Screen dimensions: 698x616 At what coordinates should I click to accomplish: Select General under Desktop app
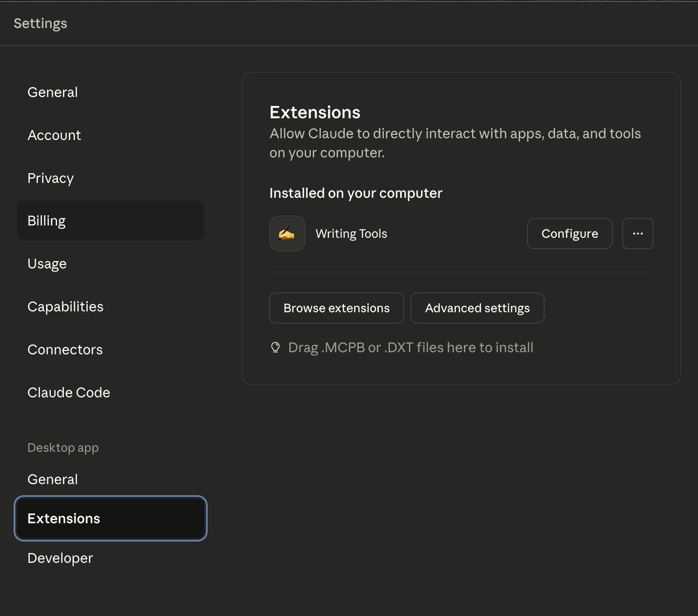coord(52,479)
